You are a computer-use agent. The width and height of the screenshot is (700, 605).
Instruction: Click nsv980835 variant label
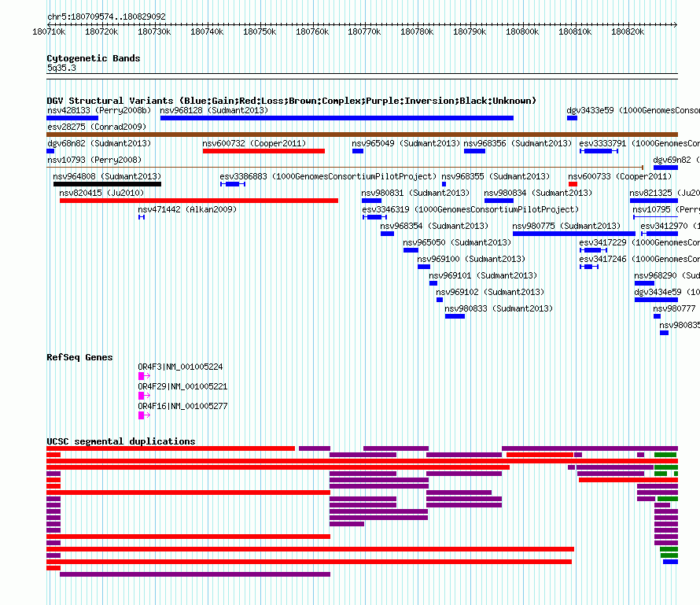(x=680, y=325)
